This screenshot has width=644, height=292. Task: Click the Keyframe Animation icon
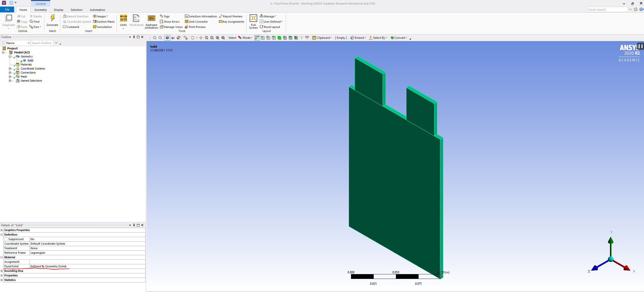(151, 18)
